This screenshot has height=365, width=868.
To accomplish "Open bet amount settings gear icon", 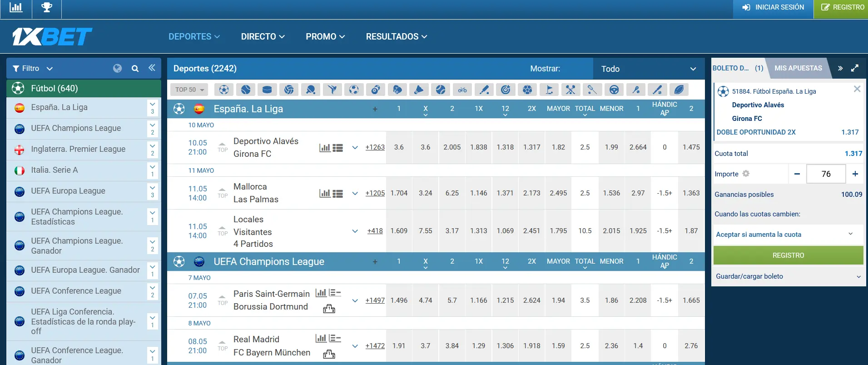I will pos(746,174).
